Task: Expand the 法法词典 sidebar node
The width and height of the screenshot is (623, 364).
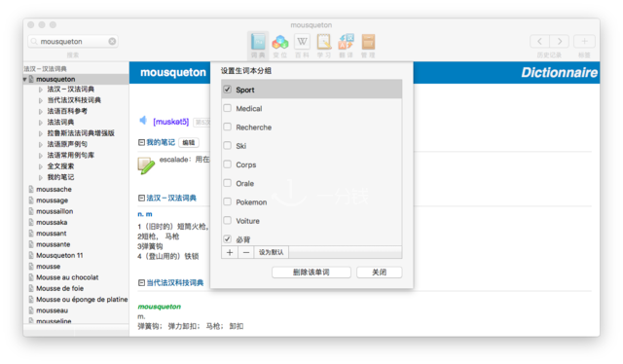Action: click(x=41, y=123)
